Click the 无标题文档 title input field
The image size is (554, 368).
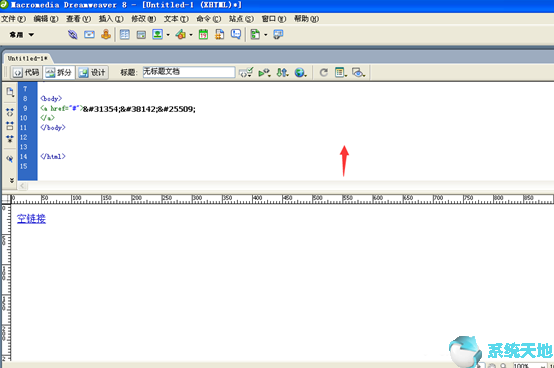(189, 72)
